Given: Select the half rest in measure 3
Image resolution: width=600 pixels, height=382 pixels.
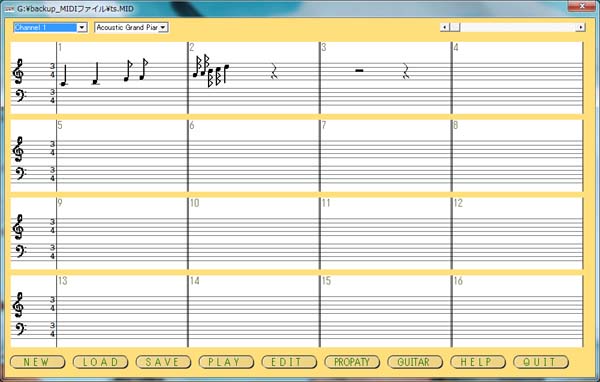Looking at the screenshot, I should pos(359,70).
